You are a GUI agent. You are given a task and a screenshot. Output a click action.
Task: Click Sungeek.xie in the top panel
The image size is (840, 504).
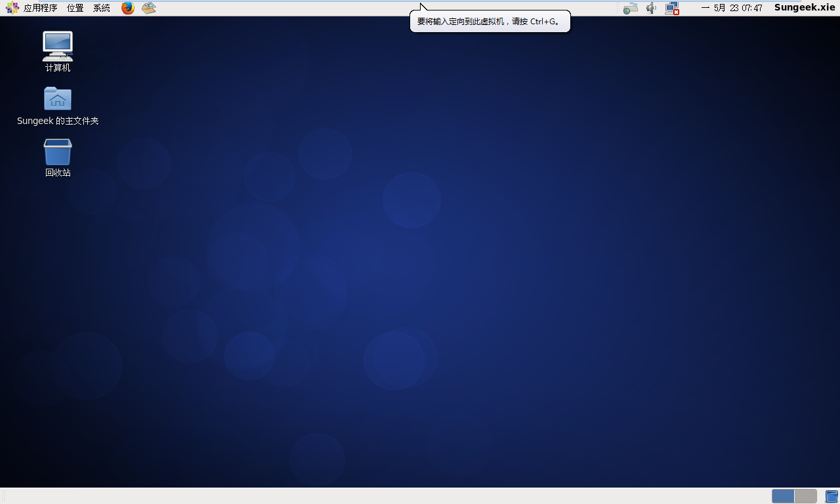tap(804, 8)
